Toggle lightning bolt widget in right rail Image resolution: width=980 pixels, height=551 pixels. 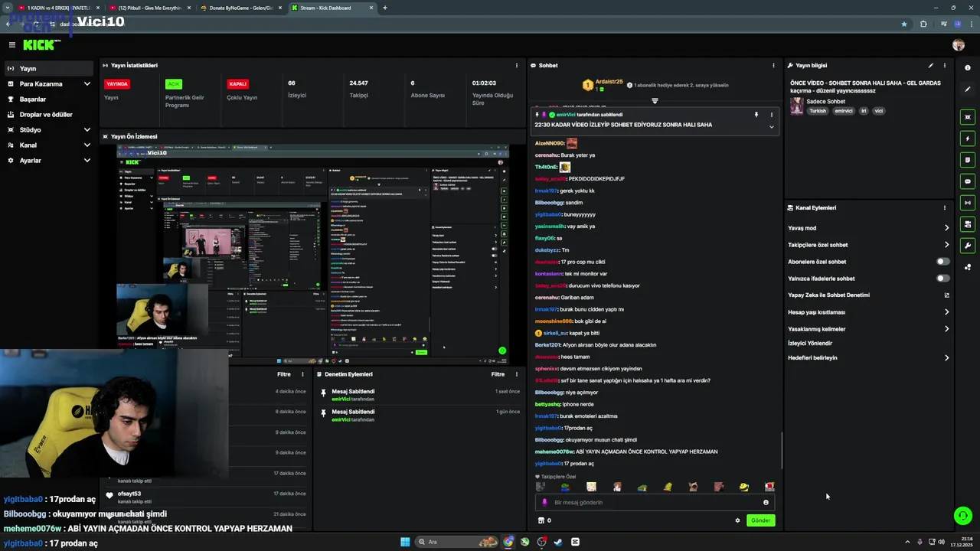coord(968,139)
